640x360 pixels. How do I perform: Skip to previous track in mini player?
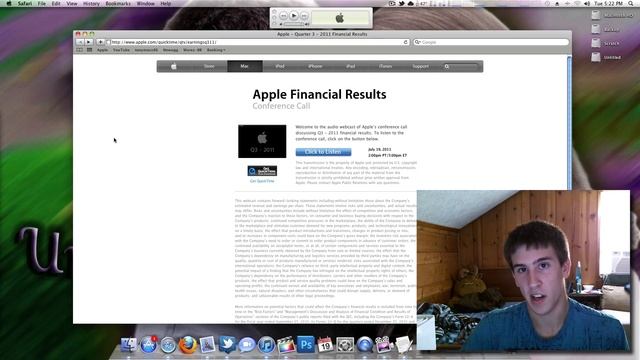pos(283,16)
